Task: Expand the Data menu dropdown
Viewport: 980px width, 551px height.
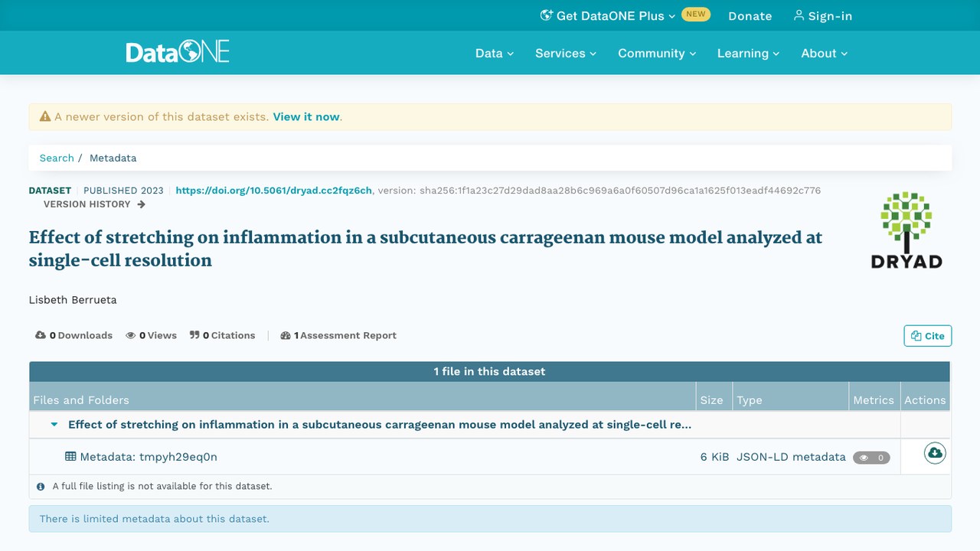Action: [x=495, y=53]
